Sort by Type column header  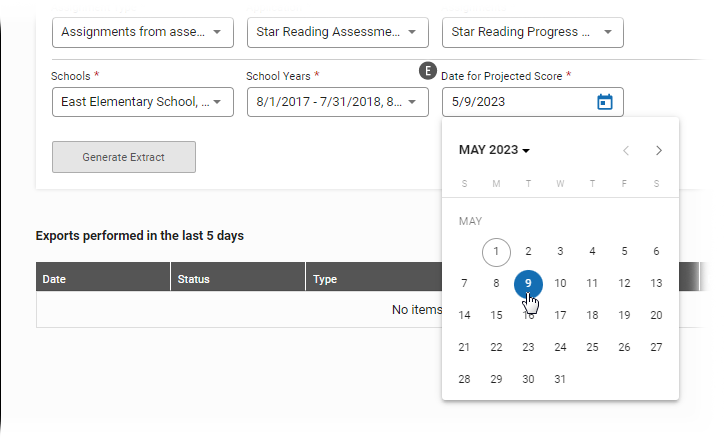374,277
